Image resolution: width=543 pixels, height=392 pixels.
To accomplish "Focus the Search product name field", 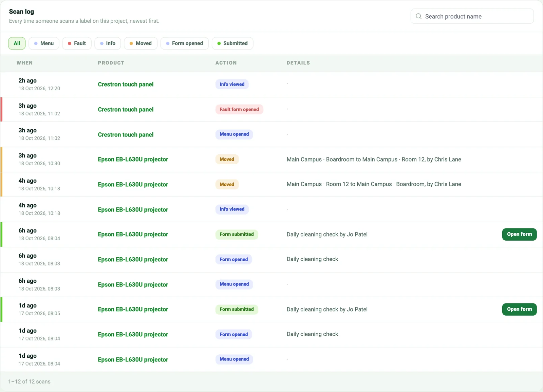I will [472, 16].
